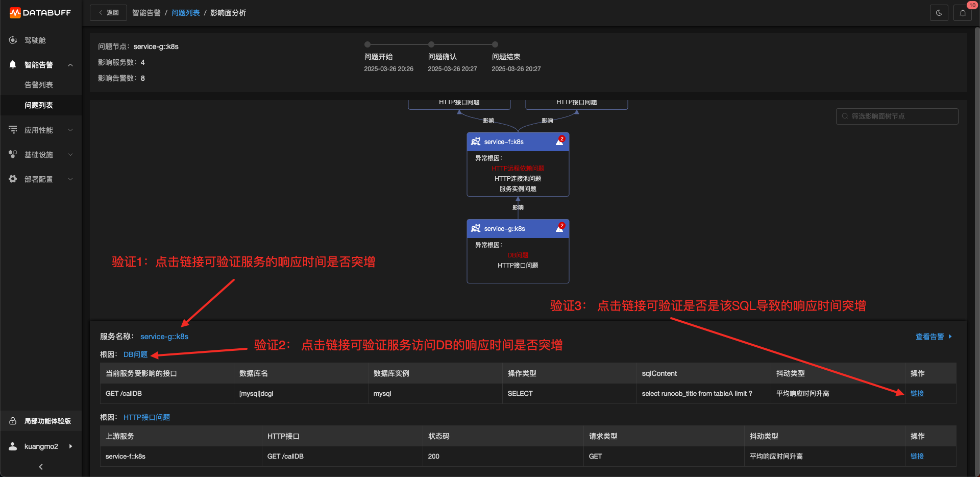The width and height of the screenshot is (980, 477).
Task: Click the 应用性能 sidebar icon
Action: point(13,130)
